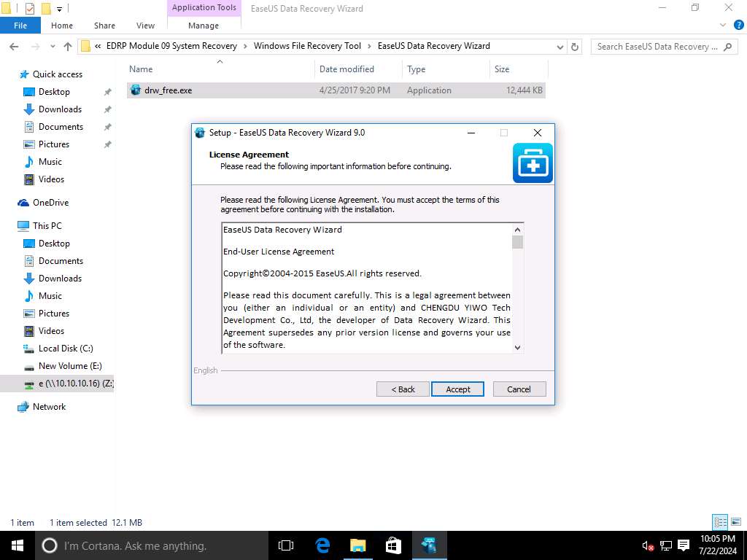
Task: Click the EaseUS medical kit logo
Action: (x=533, y=163)
